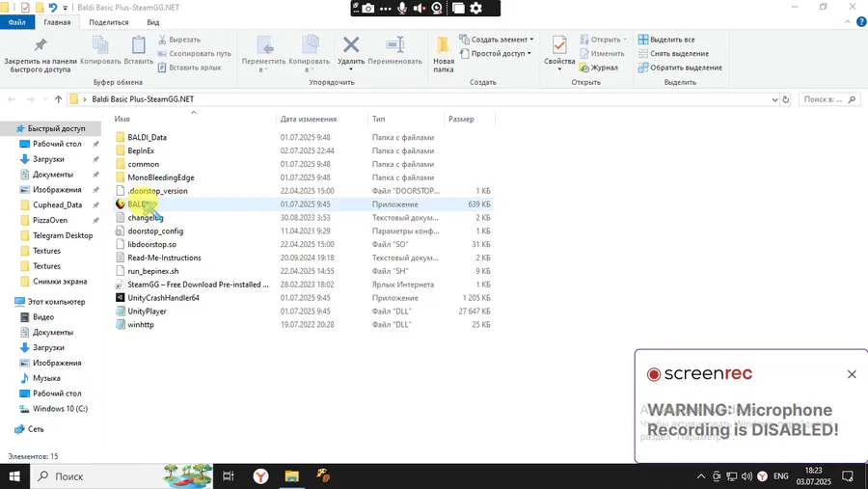Click Закрепить на панели быстрого доступа

coord(41,55)
